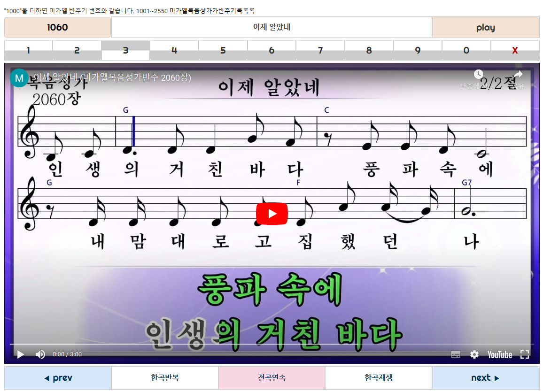Enter fullscreen mode in video player
Viewport: 543px width, 392px height.
pyautogui.click(x=525, y=354)
